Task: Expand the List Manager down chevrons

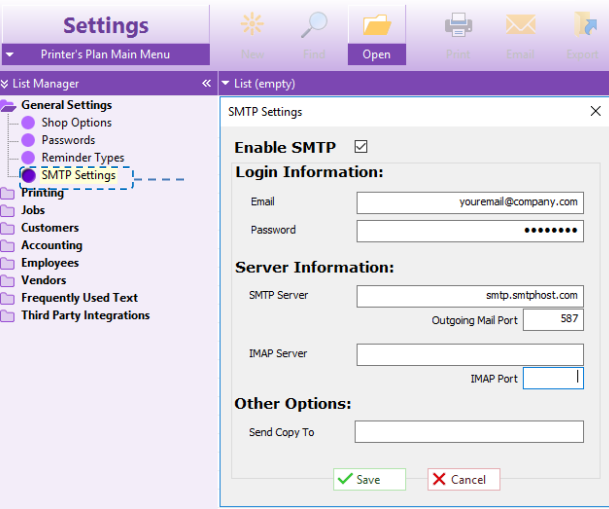Action: 4,83
